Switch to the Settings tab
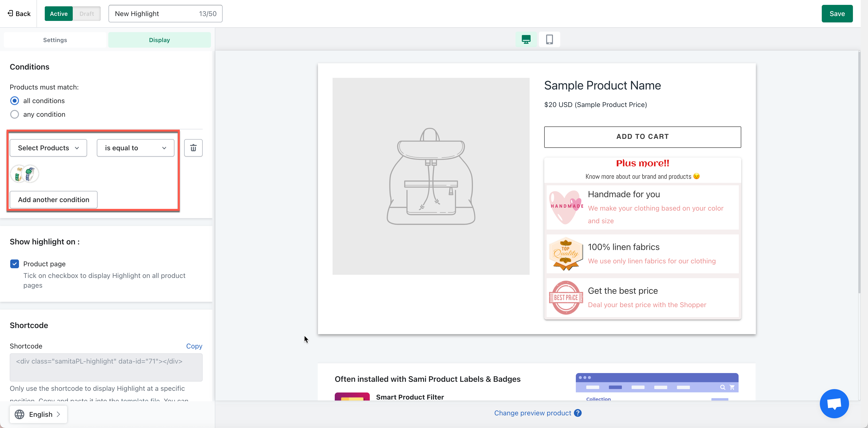Image resolution: width=868 pixels, height=428 pixels. tap(55, 40)
